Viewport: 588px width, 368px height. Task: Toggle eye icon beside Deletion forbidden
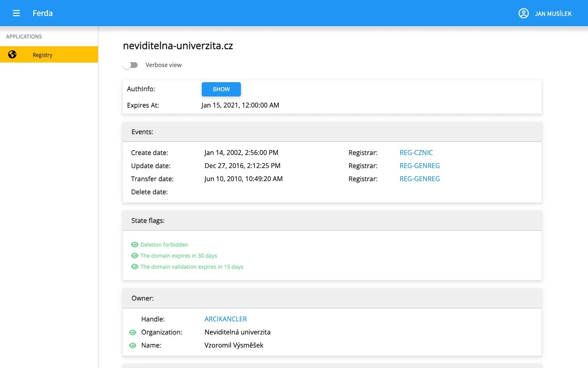135,245
